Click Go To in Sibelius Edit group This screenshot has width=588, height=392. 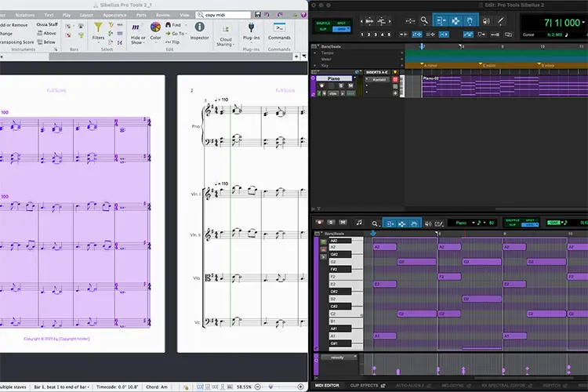click(x=175, y=34)
